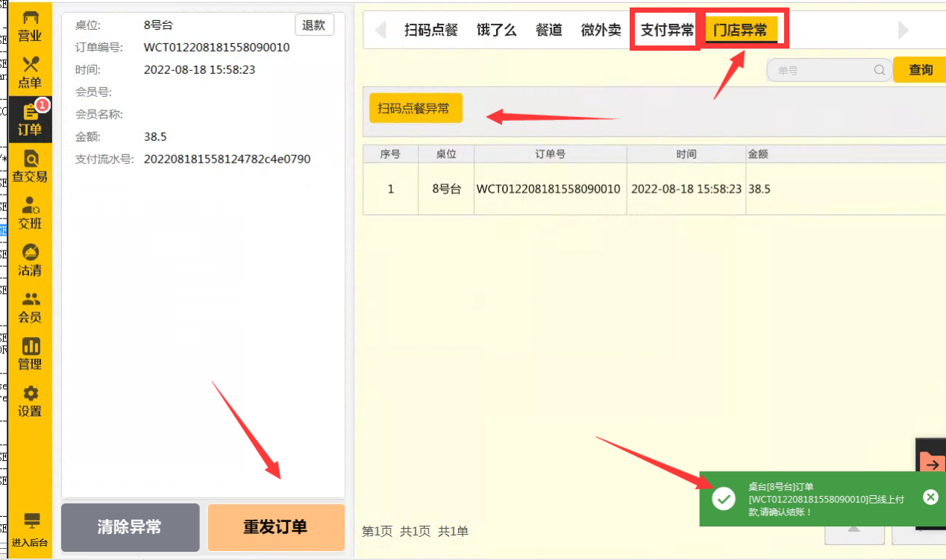This screenshot has height=560, width=946.
Task: Open the 交班 shift handover icon
Action: coord(30,213)
